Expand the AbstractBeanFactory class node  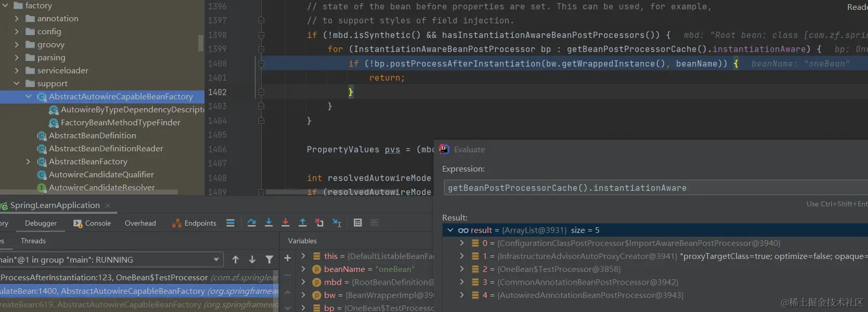(29, 162)
